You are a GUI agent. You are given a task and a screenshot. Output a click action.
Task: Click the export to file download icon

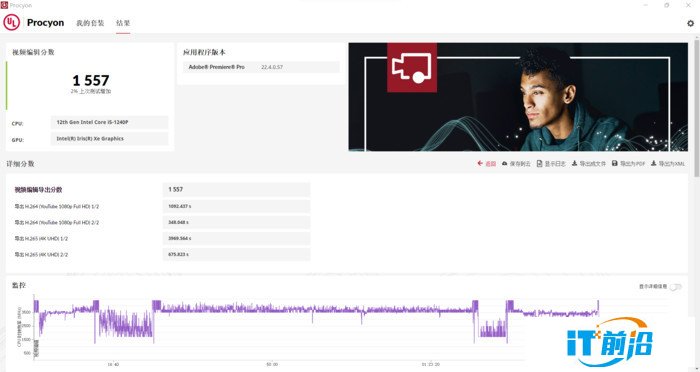pyautogui.click(x=575, y=163)
